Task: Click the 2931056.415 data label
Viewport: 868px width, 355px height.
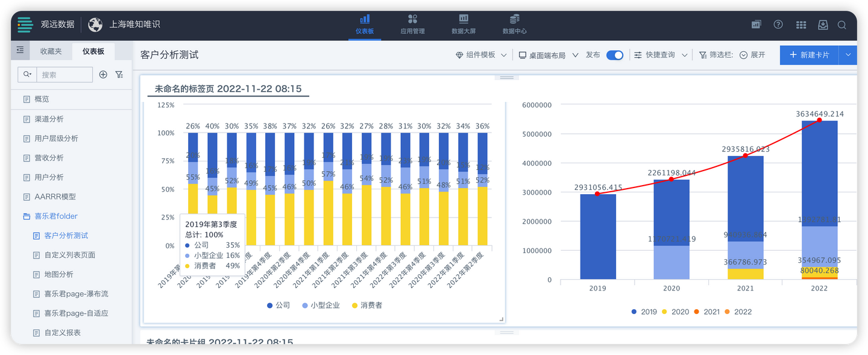Action: 599,188
